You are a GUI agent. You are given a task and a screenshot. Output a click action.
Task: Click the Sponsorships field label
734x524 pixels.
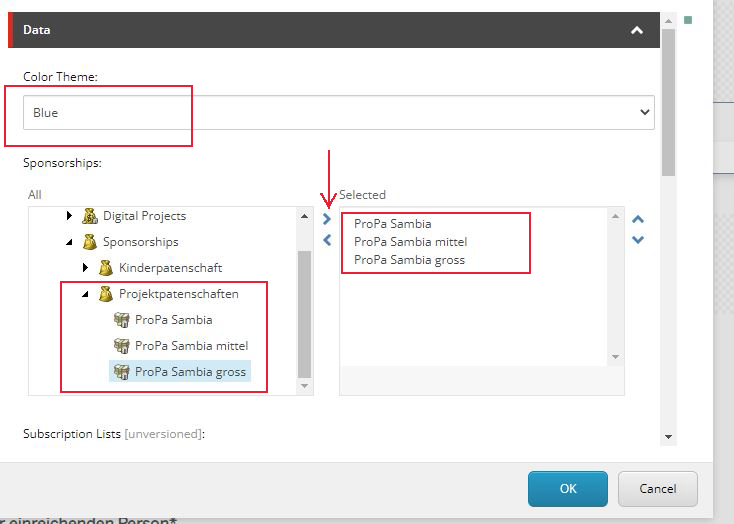coord(62,163)
